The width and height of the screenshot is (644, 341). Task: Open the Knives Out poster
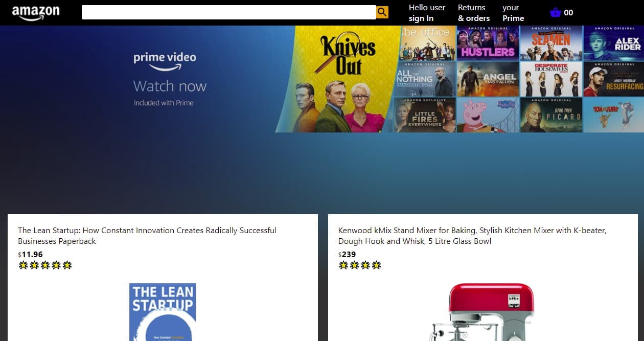click(x=339, y=79)
